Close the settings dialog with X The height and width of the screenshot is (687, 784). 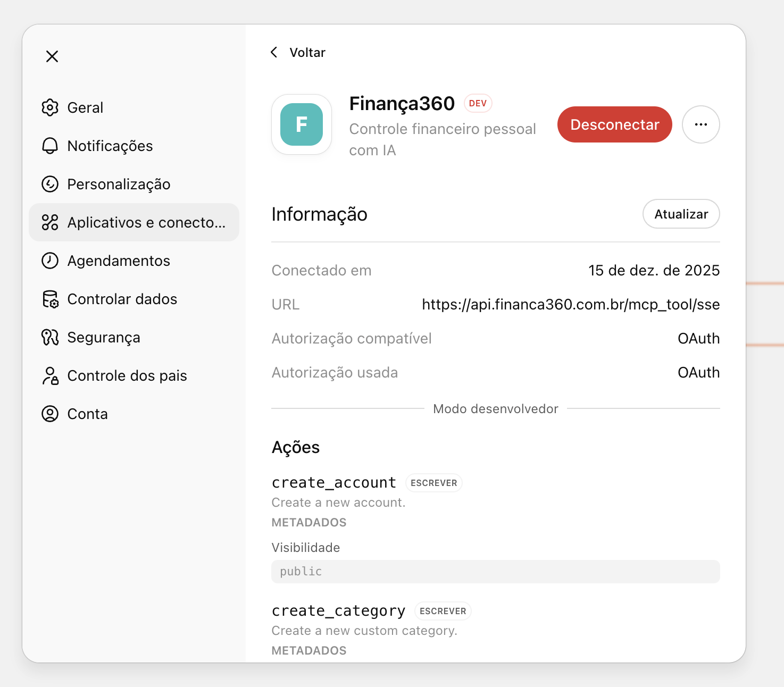52,56
